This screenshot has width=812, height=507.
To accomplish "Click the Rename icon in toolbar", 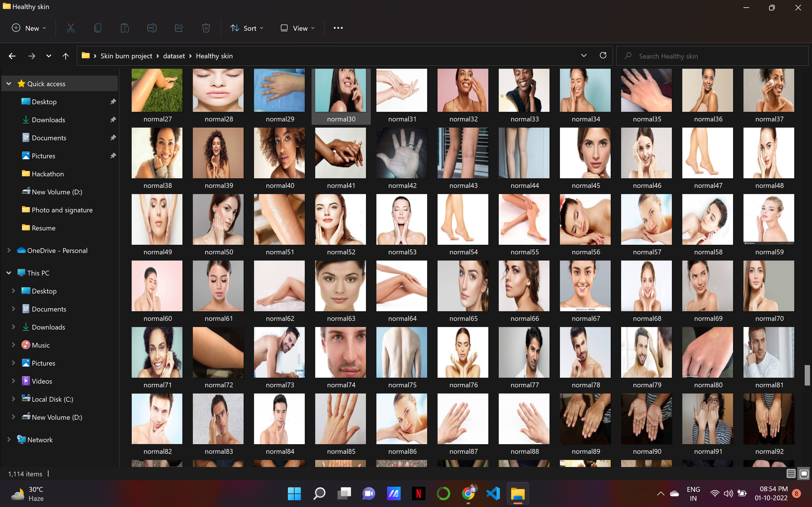I will [x=152, y=28].
